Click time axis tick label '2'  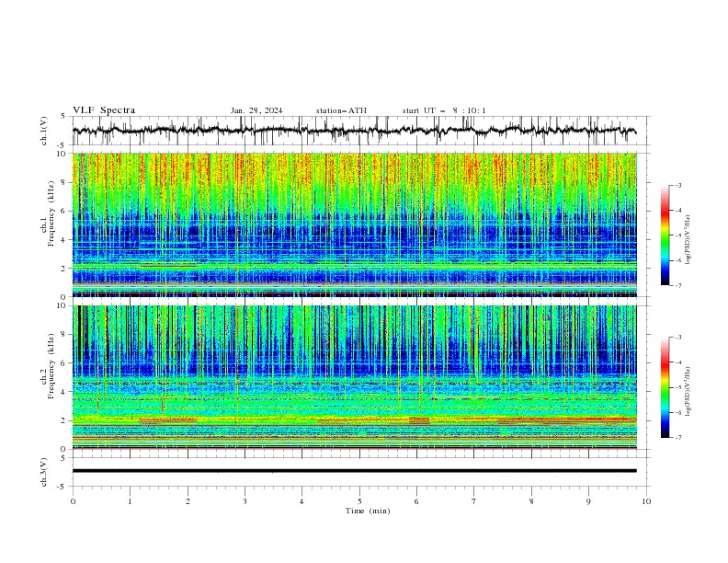pos(188,501)
